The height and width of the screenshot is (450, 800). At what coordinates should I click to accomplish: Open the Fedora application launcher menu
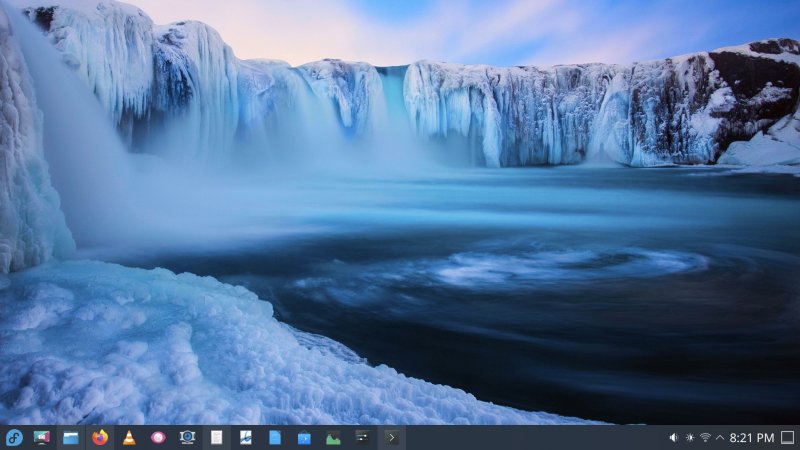pos(14,438)
